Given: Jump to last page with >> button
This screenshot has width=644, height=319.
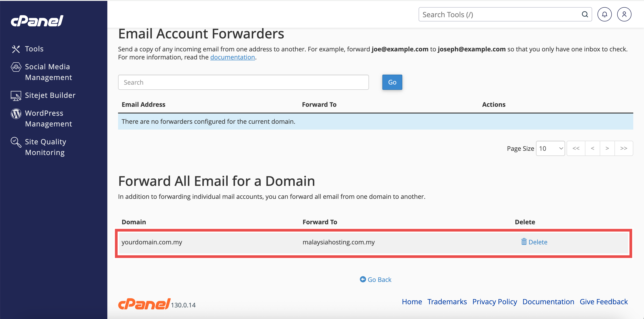Looking at the screenshot, I should click(623, 148).
